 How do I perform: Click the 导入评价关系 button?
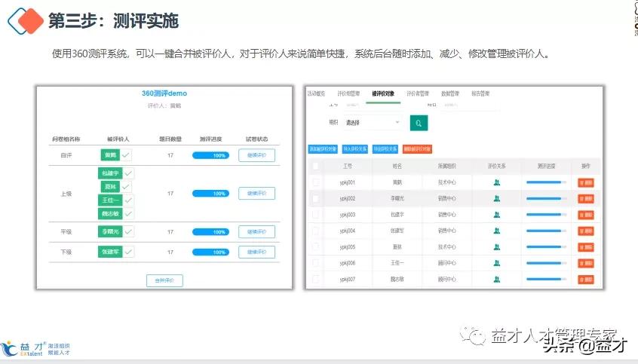tap(354, 149)
